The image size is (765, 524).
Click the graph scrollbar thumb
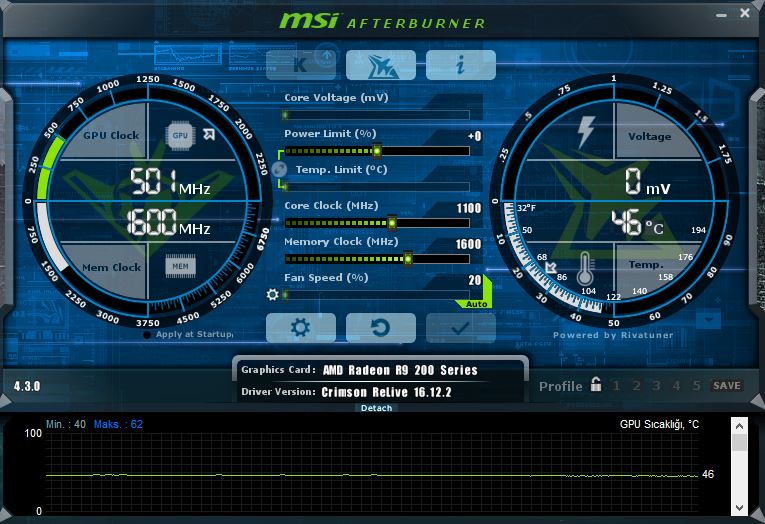tap(739, 443)
